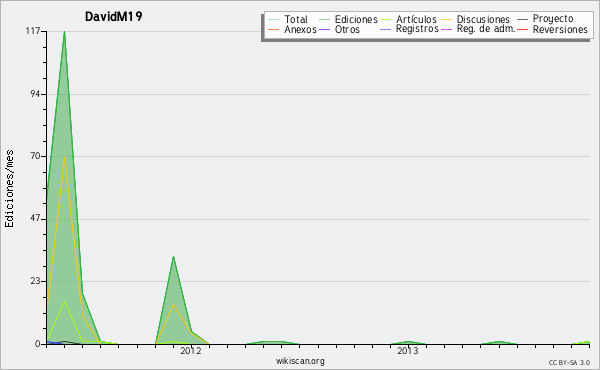Select the Registros legend entry

tap(409, 29)
